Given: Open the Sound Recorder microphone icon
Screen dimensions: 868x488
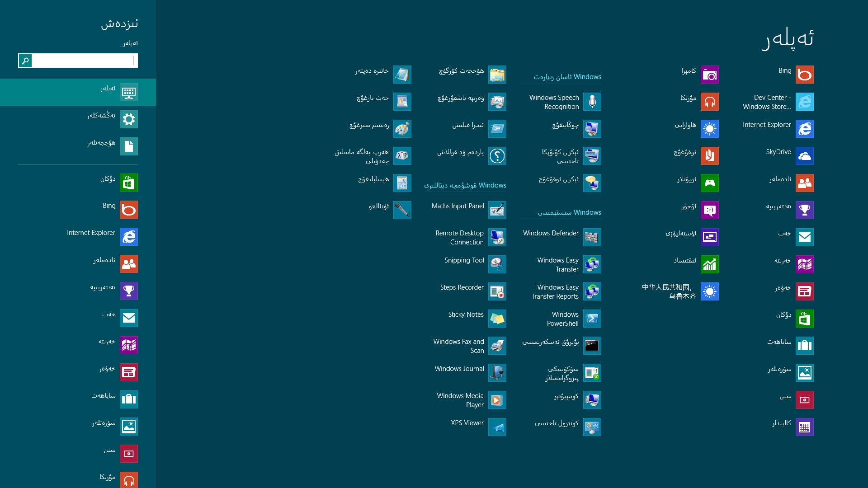Looking at the screenshot, I should click(402, 210).
